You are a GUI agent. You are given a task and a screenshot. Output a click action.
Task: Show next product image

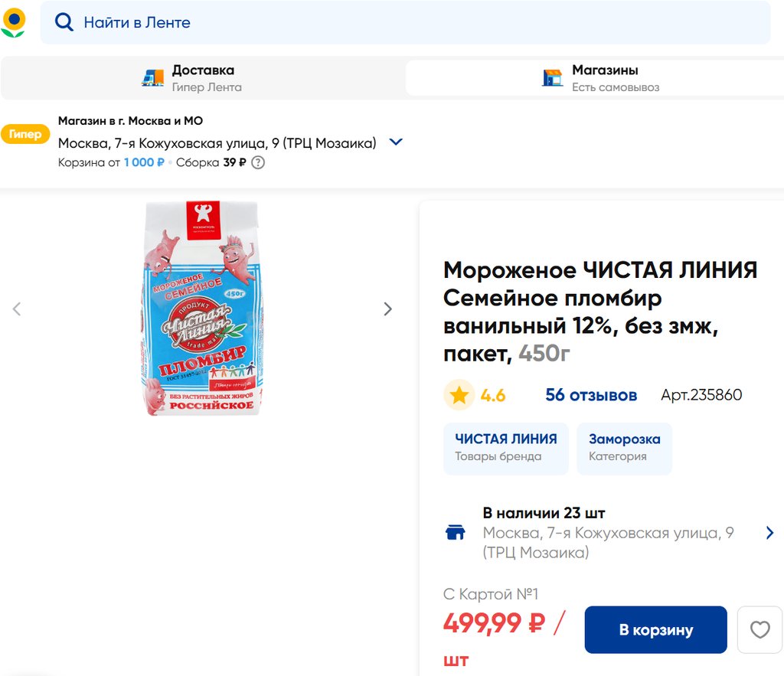387,309
